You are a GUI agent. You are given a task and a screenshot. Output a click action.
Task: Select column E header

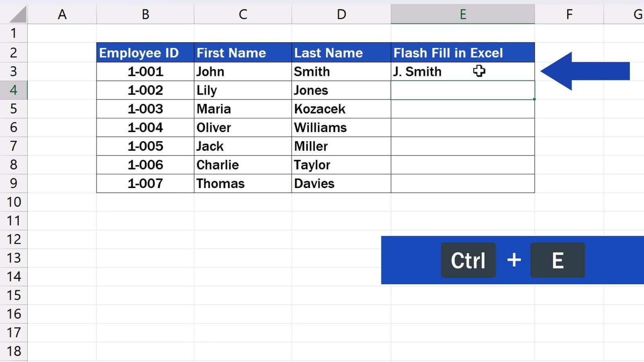point(463,14)
